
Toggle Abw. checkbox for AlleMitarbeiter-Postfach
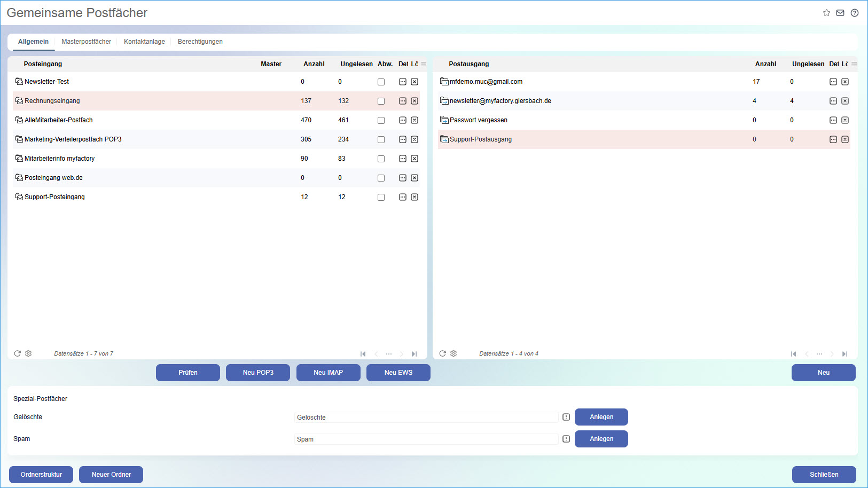(x=381, y=120)
